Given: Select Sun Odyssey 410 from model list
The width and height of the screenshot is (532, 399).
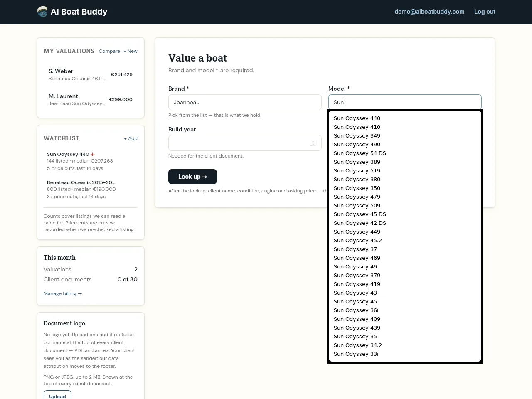Looking at the screenshot, I should point(405,127).
